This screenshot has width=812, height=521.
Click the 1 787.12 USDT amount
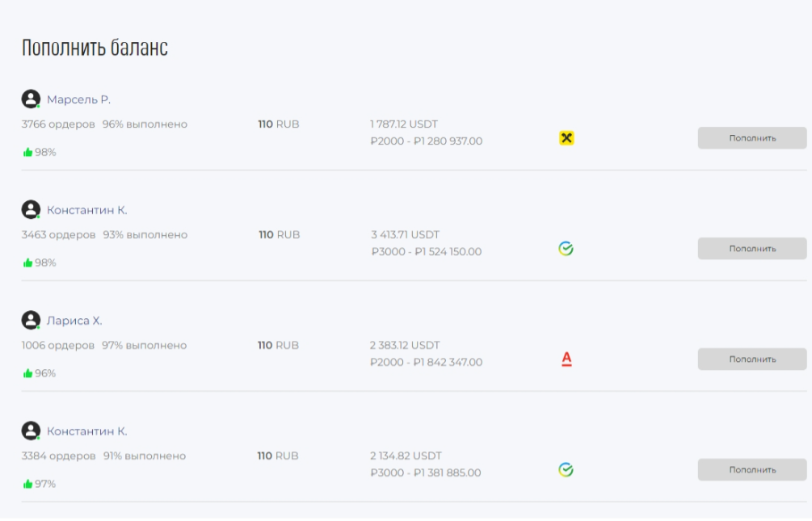click(x=404, y=124)
